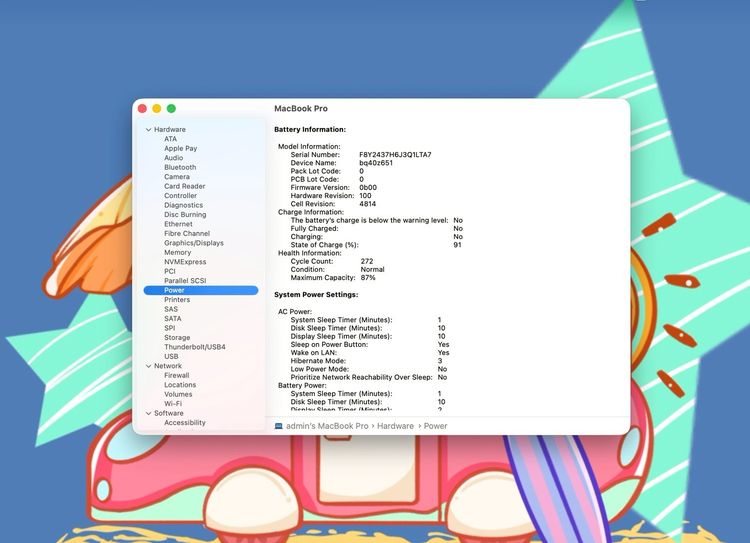
Task: Select Ethernet in the sidebar
Action: [x=178, y=224]
